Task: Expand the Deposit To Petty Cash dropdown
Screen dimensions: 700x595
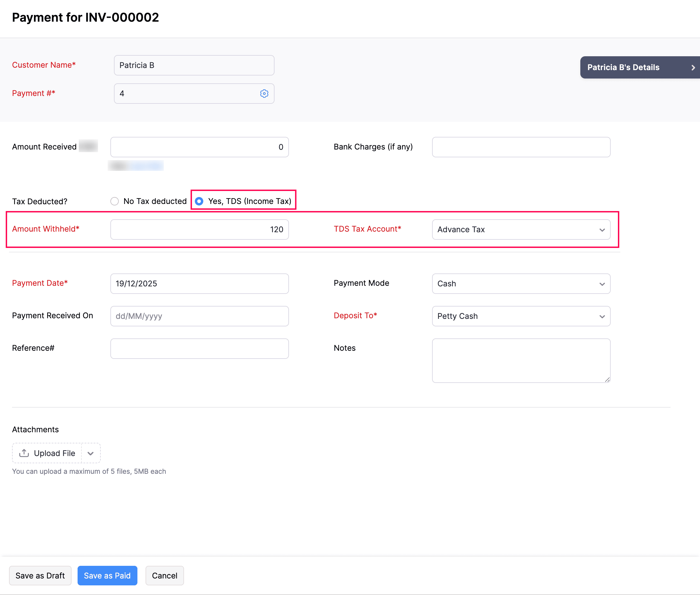Action: tap(521, 316)
